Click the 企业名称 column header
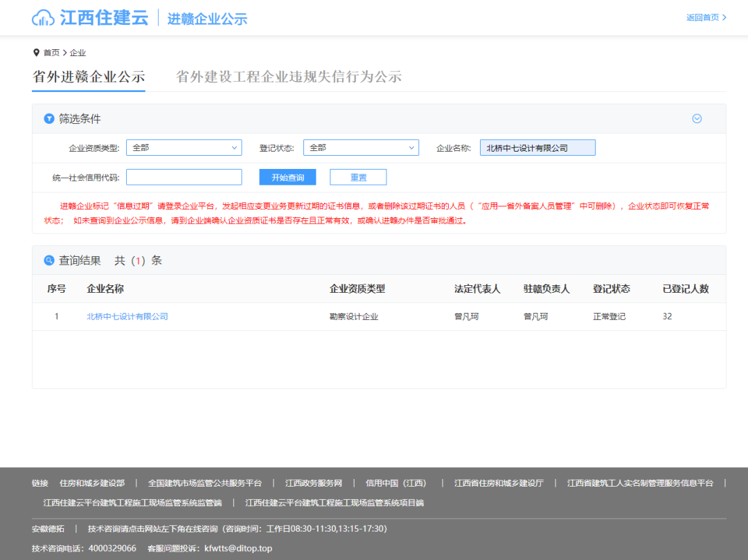748x560 pixels. point(105,289)
